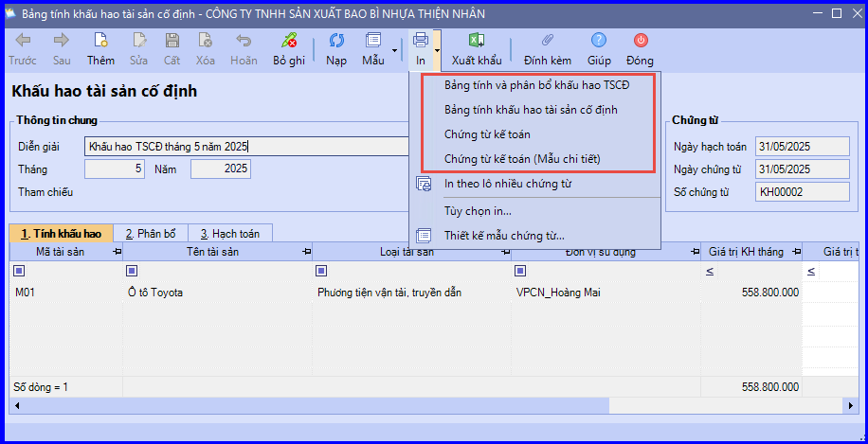This screenshot has height=444, width=868.
Task: Select the M01 asset code cell
Action: coord(66,293)
